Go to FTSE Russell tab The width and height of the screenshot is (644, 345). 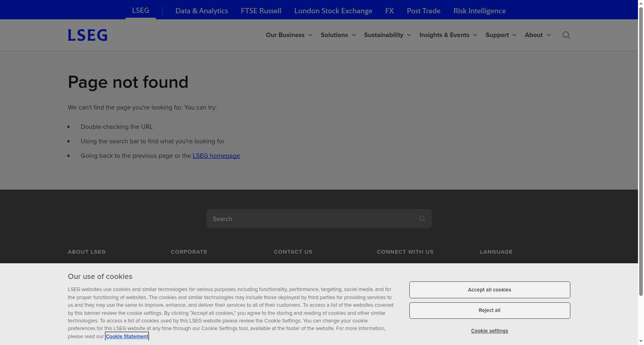(261, 11)
